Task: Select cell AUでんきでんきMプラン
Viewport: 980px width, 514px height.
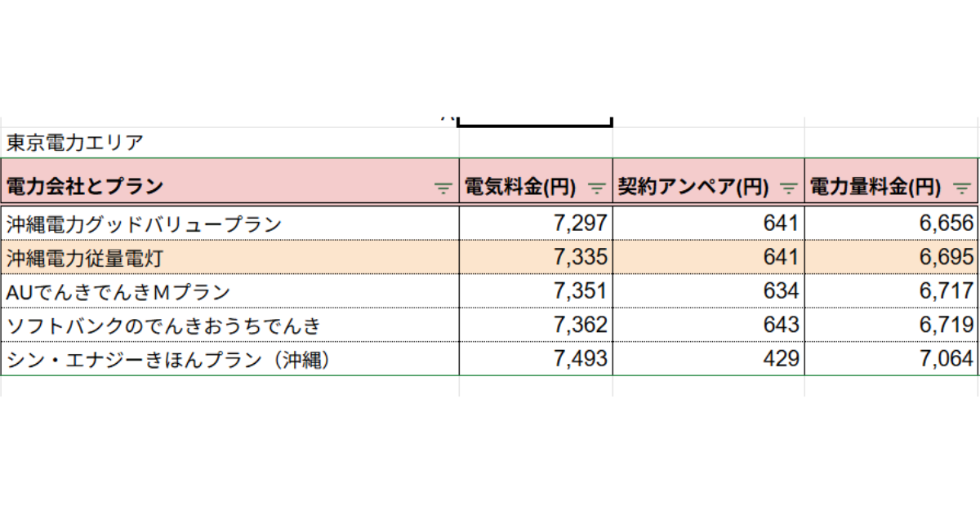Action: point(229,291)
